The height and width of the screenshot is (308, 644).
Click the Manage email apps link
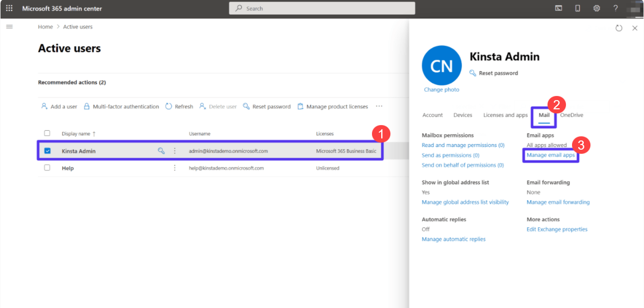point(551,155)
